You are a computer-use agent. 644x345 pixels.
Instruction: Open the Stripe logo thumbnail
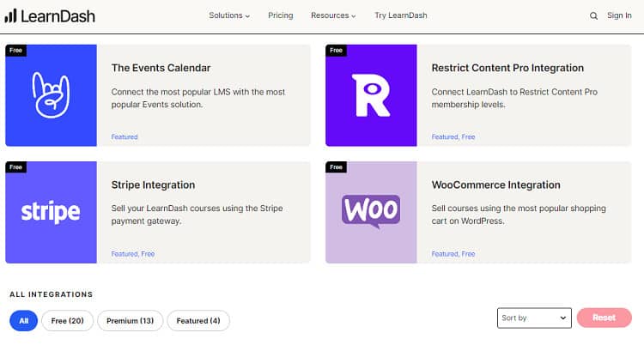coord(51,212)
